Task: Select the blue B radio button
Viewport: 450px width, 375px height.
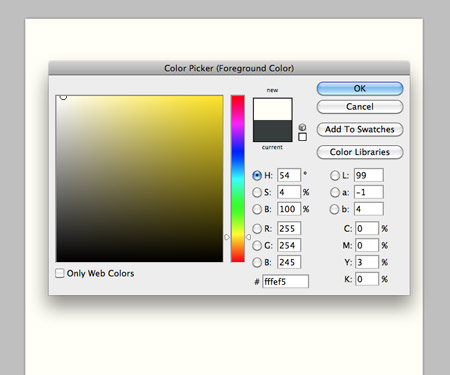Action: click(x=257, y=263)
